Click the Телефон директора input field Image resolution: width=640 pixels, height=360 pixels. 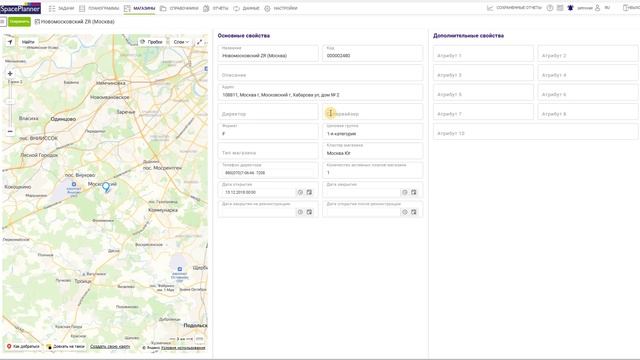(x=268, y=171)
